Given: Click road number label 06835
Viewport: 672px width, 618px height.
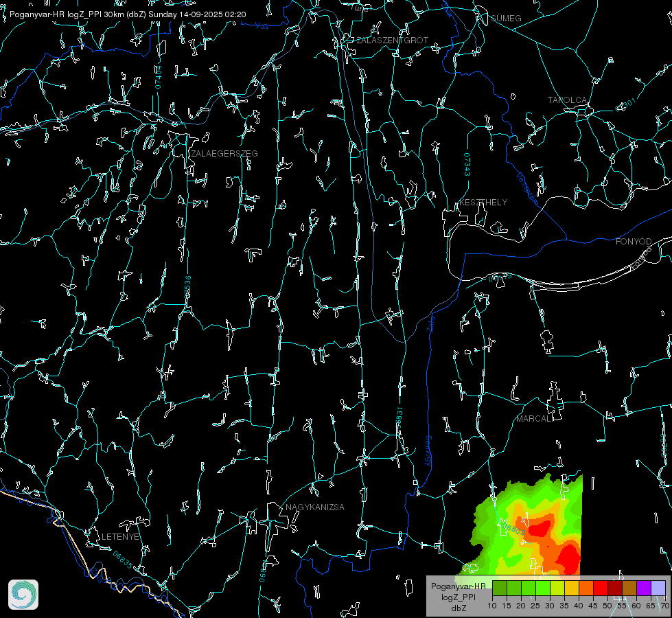Looking at the screenshot, I should point(123,560).
